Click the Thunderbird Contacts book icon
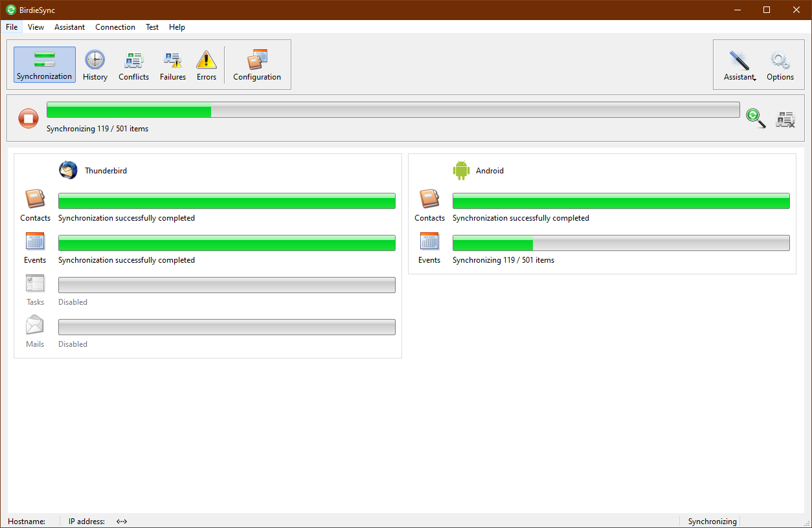Image resolution: width=812 pixels, height=528 pixels. (35, 199)
